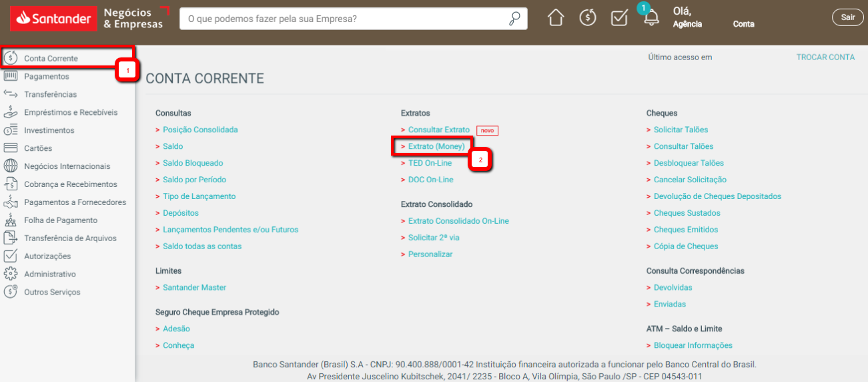868x382 pixels.
Task: Click the search magnifier icon
Action: [514, 19]
